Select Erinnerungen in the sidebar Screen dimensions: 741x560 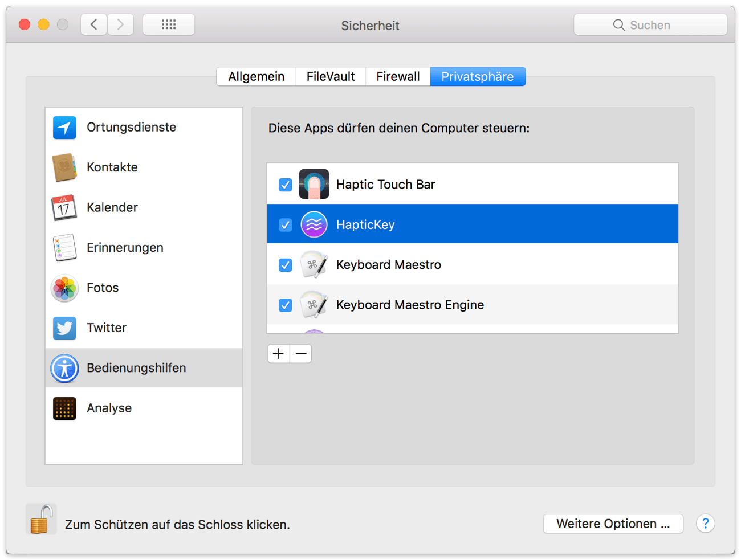click(144, 247)
